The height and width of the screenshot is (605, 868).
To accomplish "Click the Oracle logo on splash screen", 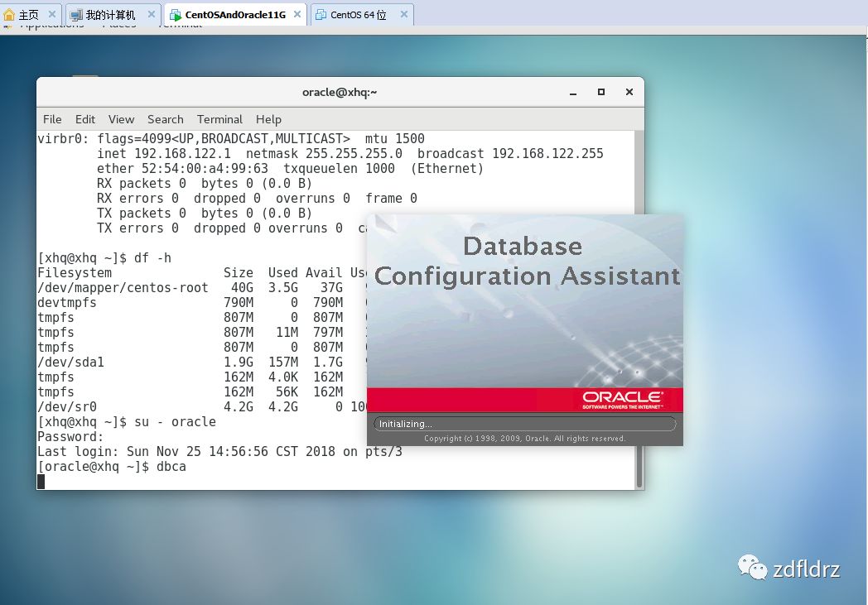I will [622, 399].
